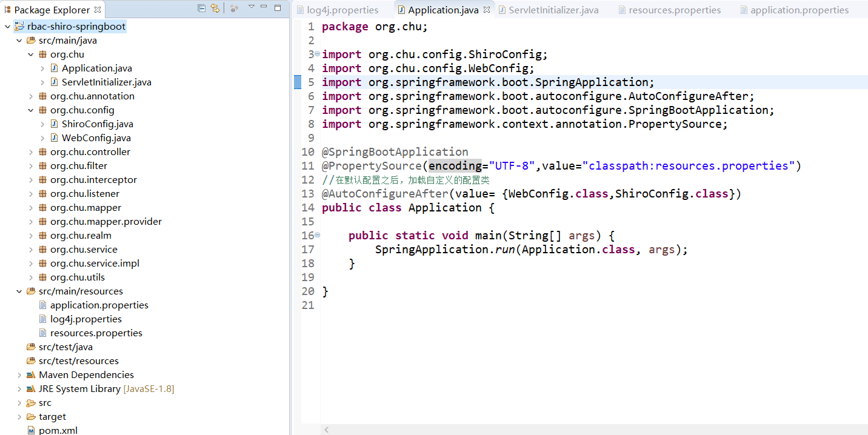Click '@SpringBootApplication' annotation text
The height and width of the screenshot is (435, 868).
tap(395, 152)
